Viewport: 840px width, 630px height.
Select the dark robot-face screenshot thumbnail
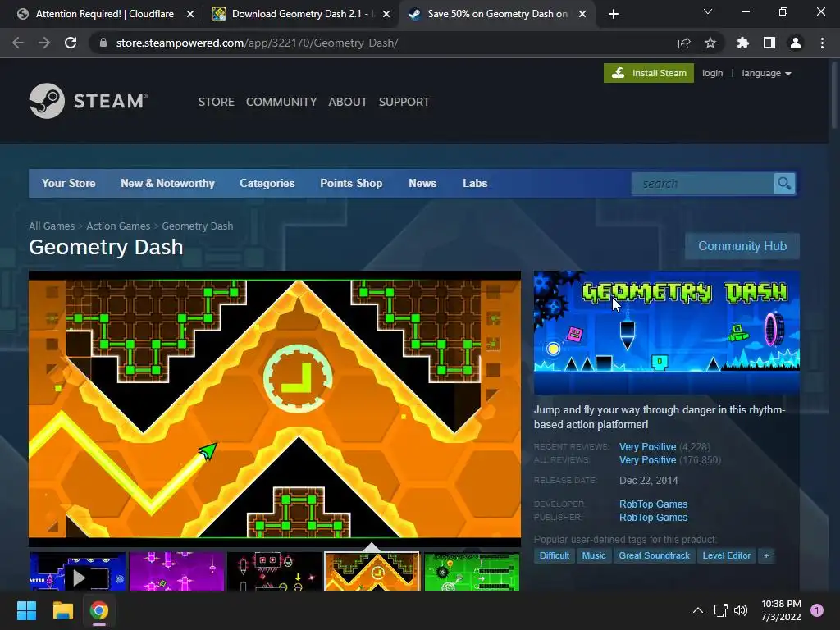tap(276, 572)
